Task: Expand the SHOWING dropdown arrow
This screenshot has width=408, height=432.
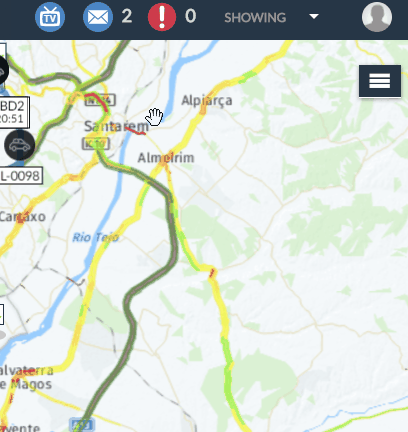Action: pyautogui.click(x=314, y=16)
